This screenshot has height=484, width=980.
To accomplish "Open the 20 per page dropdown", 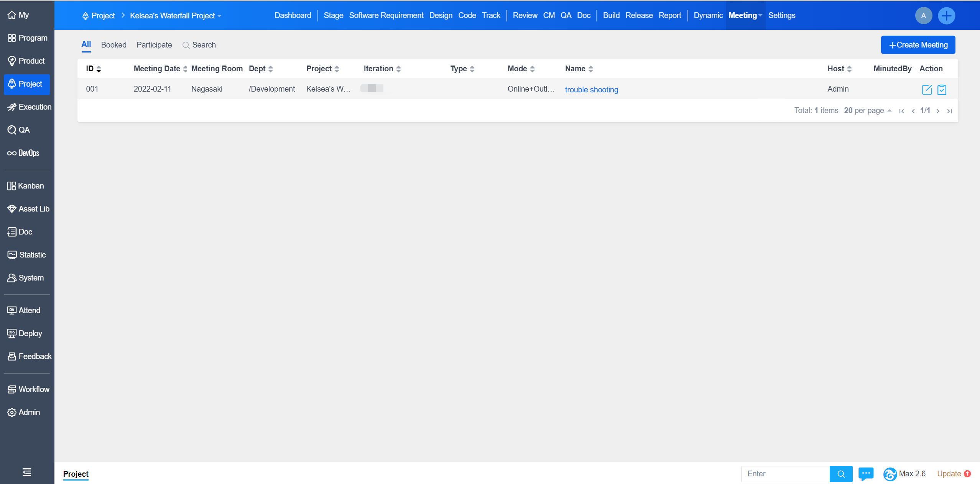I will 867,110.
